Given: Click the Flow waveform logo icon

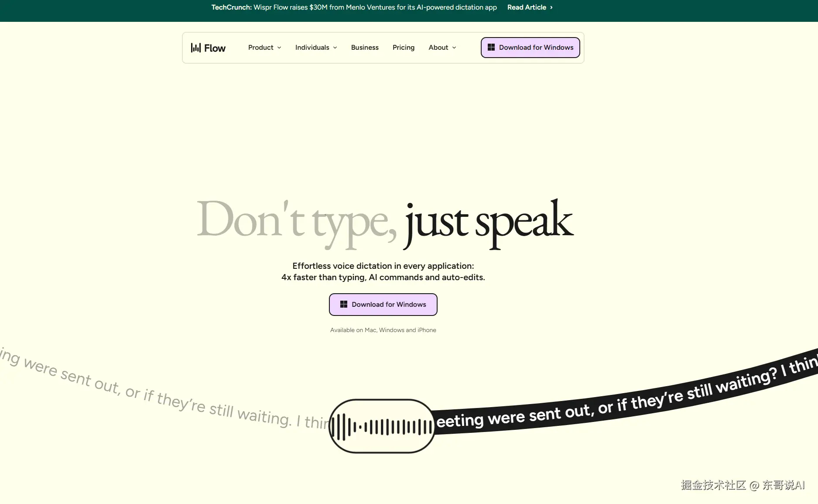Looking at the screenshot, I should pyautogui.click(x=195, y=48).
